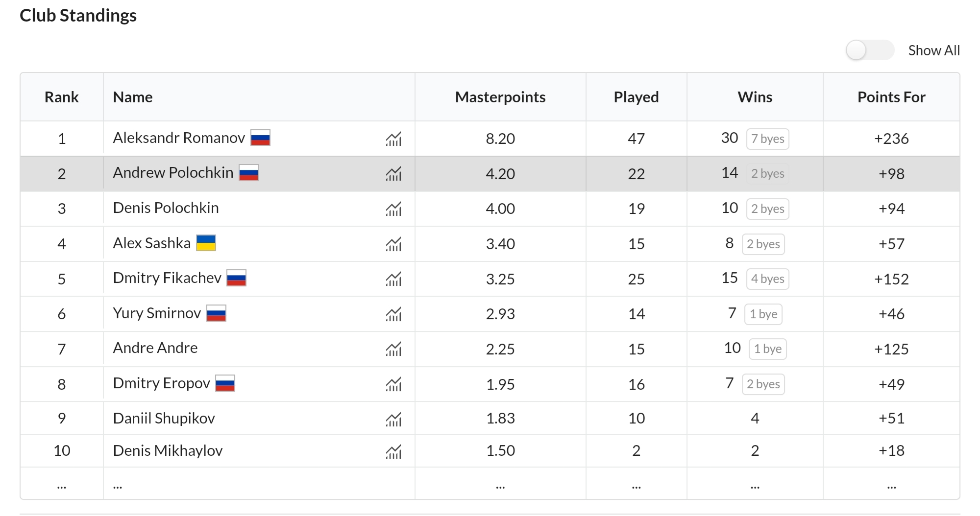View chart icon beside Denis Polochkin

point(393,210)
